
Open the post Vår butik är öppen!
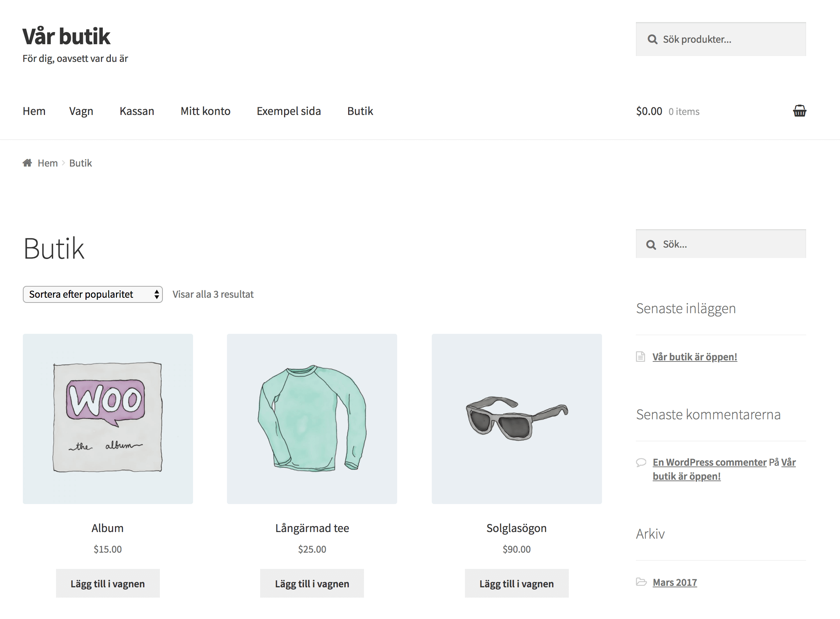(x=694, y=356)
